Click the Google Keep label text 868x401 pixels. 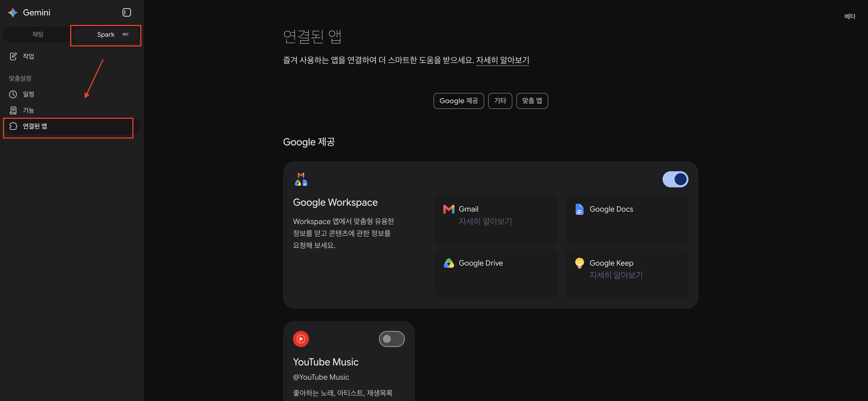point(611,263)
